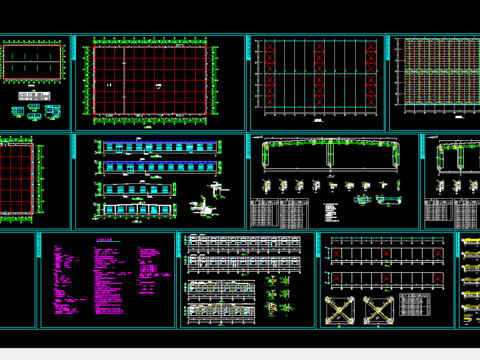Click the center column of the portal frame

330,154
